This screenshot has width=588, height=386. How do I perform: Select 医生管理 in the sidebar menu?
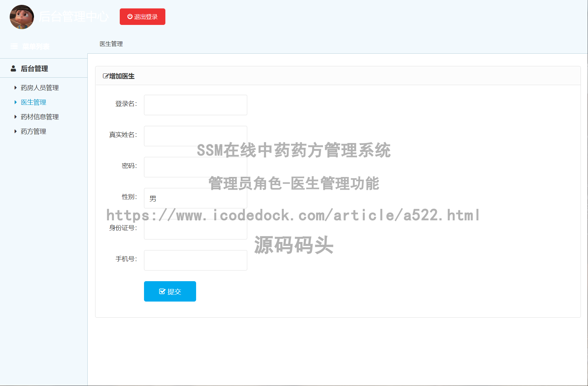pyautogui.click(x=33, y=102)
